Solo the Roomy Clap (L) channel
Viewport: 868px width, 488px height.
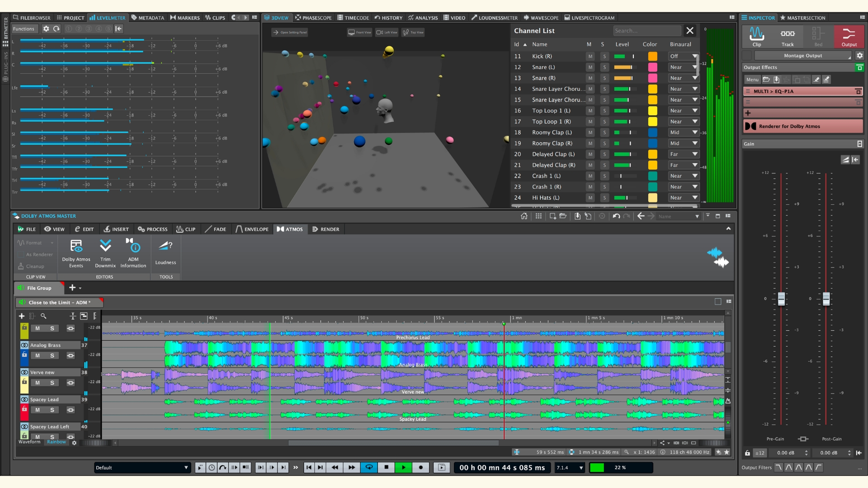pos(604,132)
